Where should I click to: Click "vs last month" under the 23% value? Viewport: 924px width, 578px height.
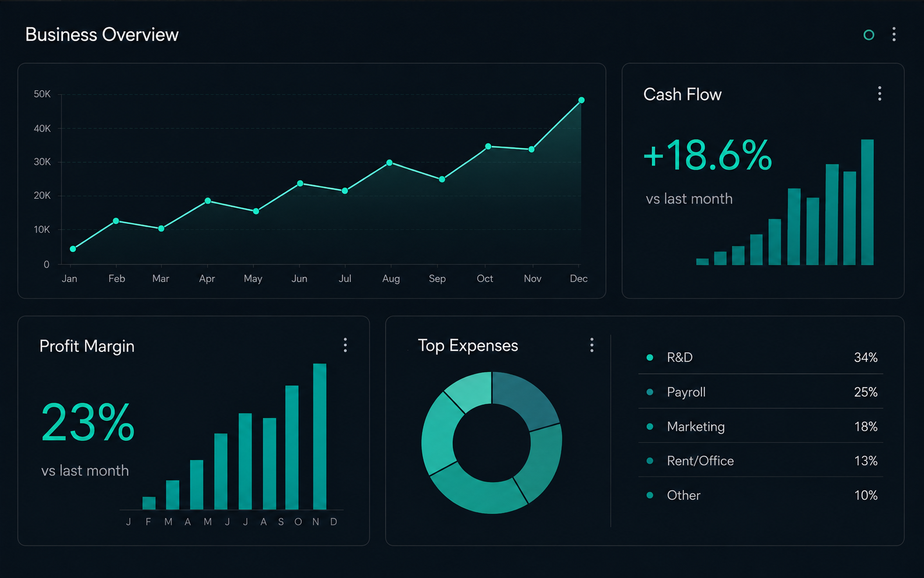[x=85, y=471]
